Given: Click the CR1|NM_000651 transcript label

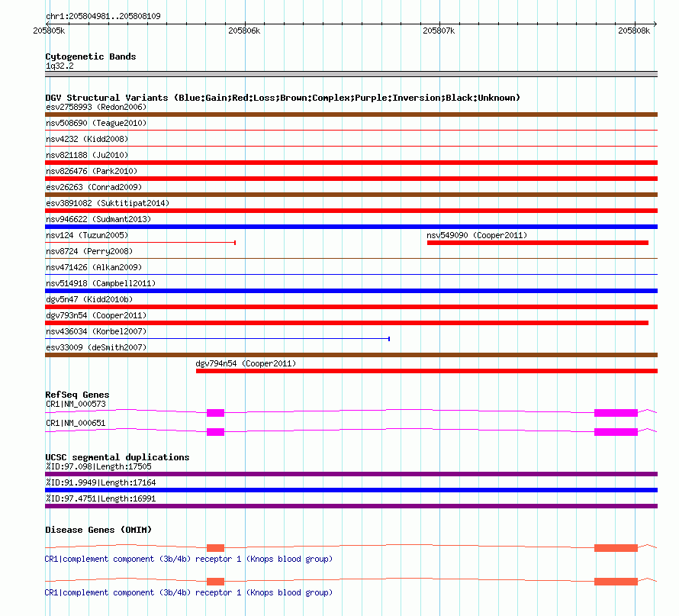Looking at the screenshot, I should [76, 423].
